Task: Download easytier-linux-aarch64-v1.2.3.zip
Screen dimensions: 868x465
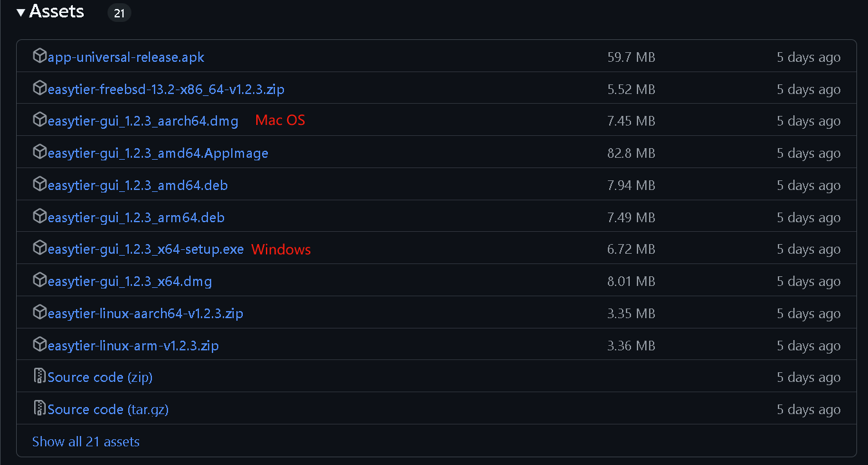Action: [146, 314]
